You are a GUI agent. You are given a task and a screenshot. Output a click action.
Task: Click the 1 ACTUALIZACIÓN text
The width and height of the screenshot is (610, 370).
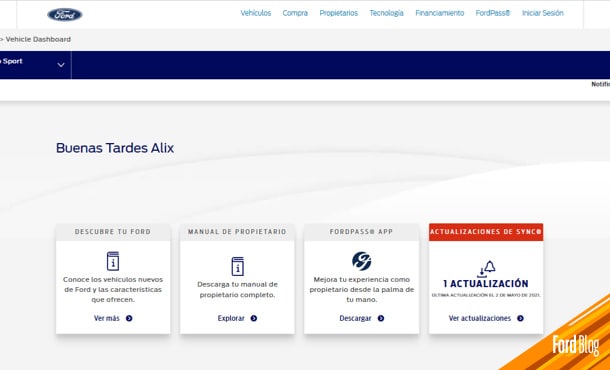coord(486,283)
